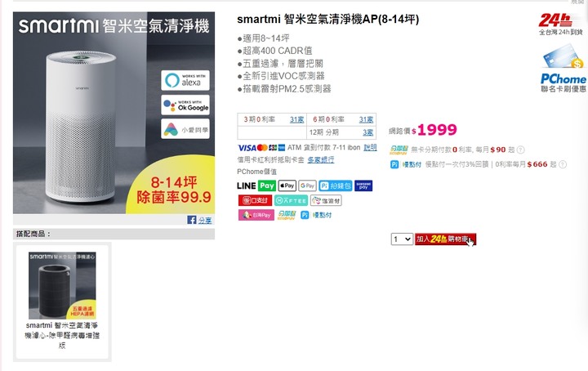Open the 多家銀行 link
The height and width of the screenshot is (371, 588).
(321, 160)
